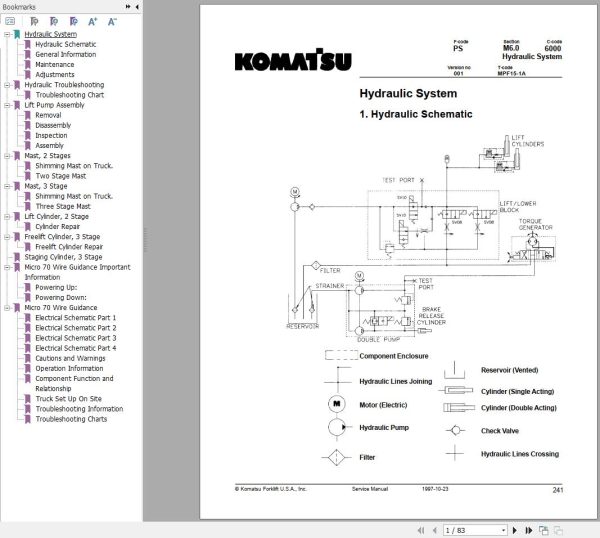The height and width of the screenshot is (538, 600).
Task: Expand the Bookmarks panel with the double-arrow icon
Action: pos(128,7)
